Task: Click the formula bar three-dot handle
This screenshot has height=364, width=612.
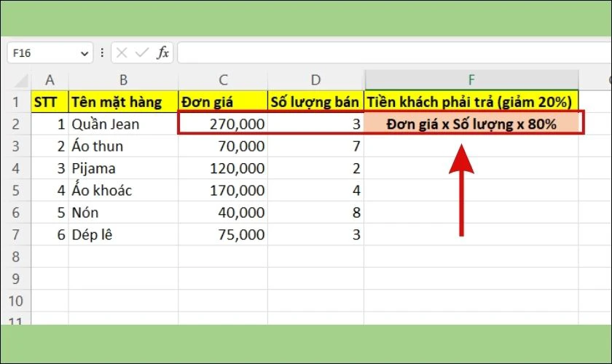Action: click(x=102, y=52)
